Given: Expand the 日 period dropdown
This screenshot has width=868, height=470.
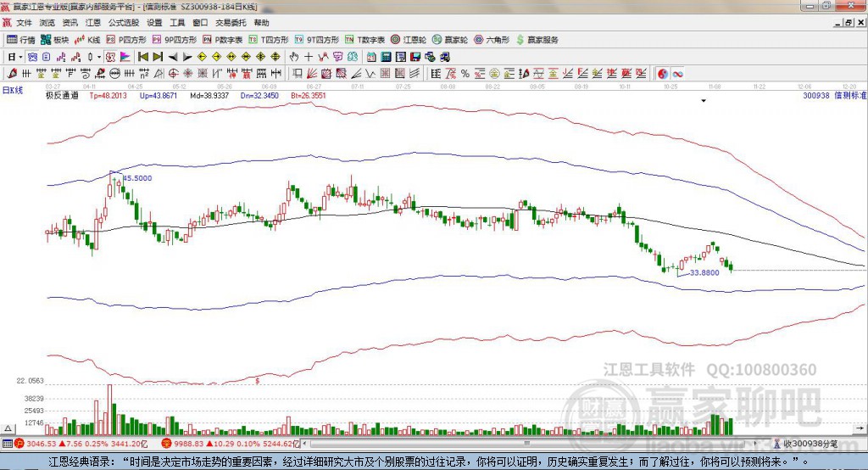Looking at the screenshot, I should click(x=20, y=57).
